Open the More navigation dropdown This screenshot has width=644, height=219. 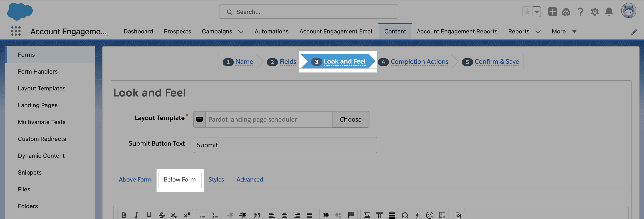pyautogui.click(x=564, y=31)
